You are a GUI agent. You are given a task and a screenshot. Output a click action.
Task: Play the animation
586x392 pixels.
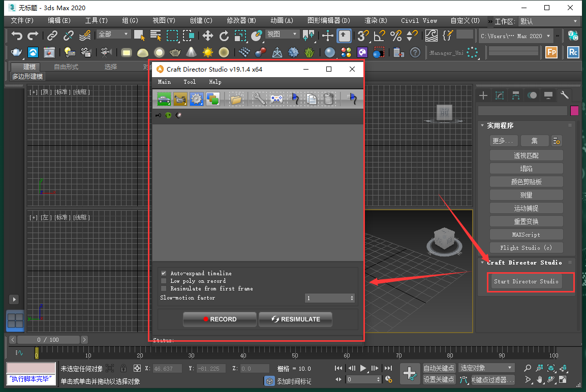tap(363, 368)
